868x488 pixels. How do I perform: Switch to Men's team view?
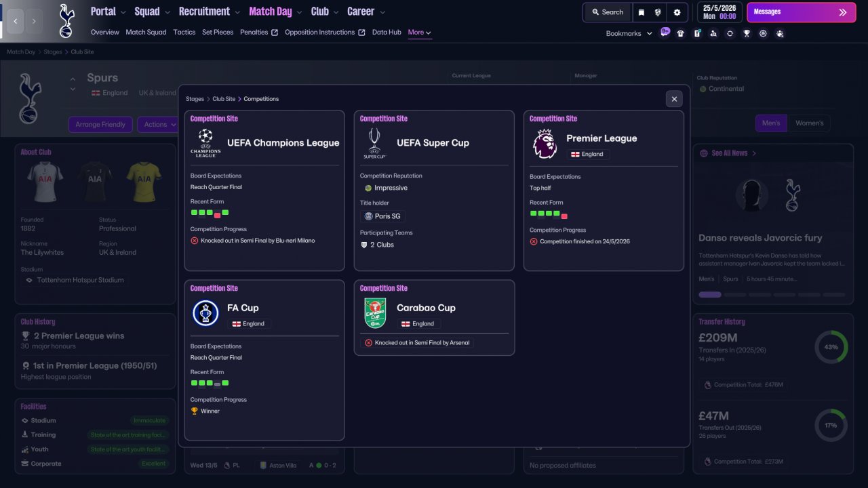771,123
